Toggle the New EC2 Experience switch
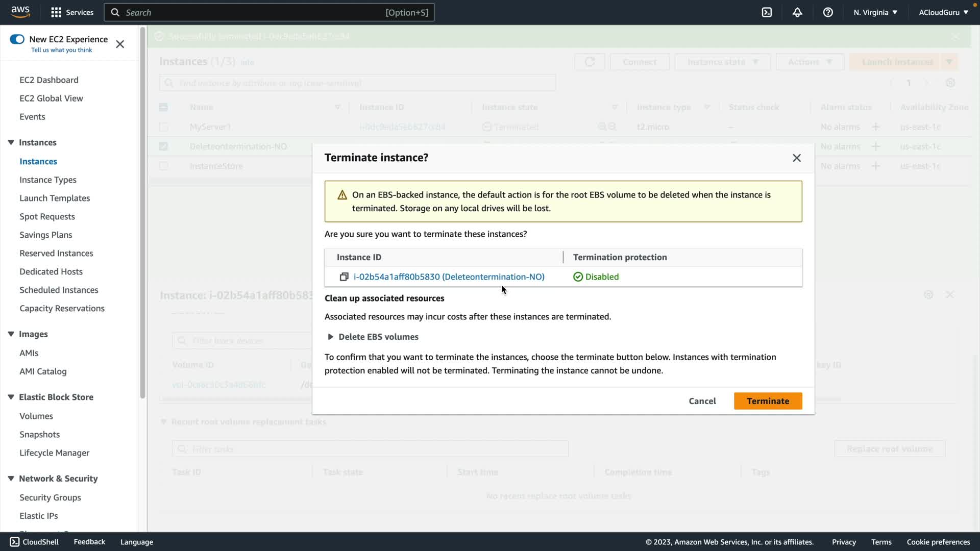The image size is (980, 551). 17,39
